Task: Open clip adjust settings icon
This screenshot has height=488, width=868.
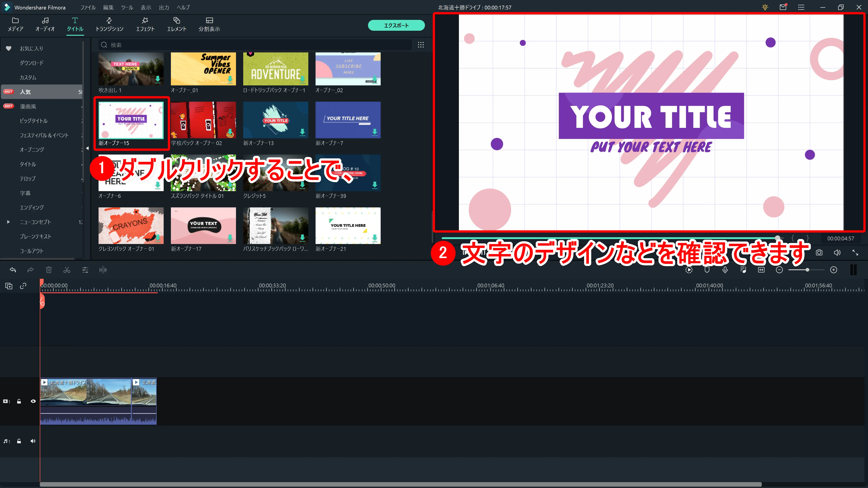Action: pos(85,270)
